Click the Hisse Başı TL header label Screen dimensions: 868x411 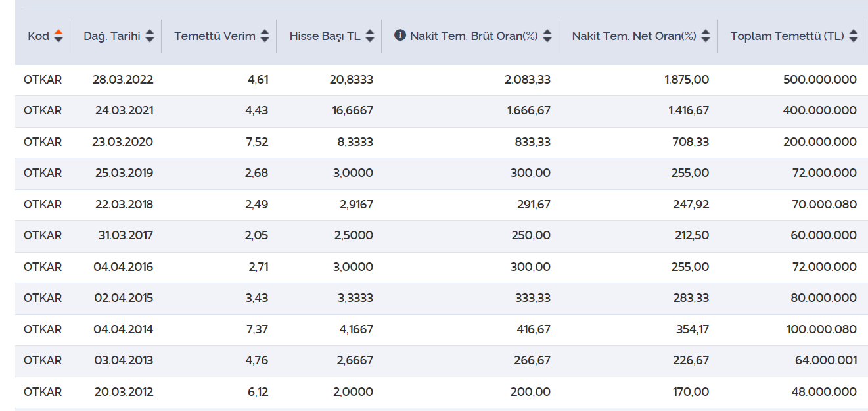[325, 36]
